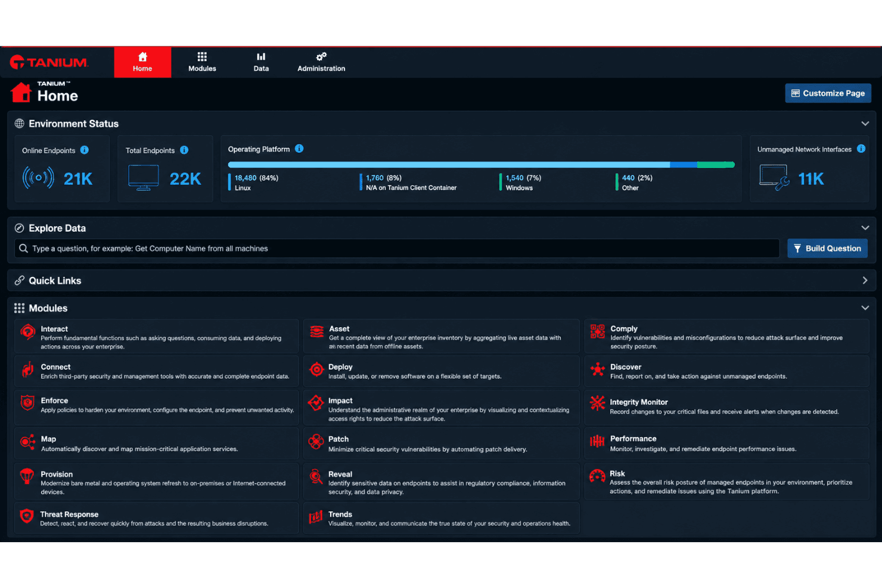The width and height of the screenshot is (882, 588).
Task: Click the Operating Platform info icon
Action: pyautogui.click(x=299, y=149)
